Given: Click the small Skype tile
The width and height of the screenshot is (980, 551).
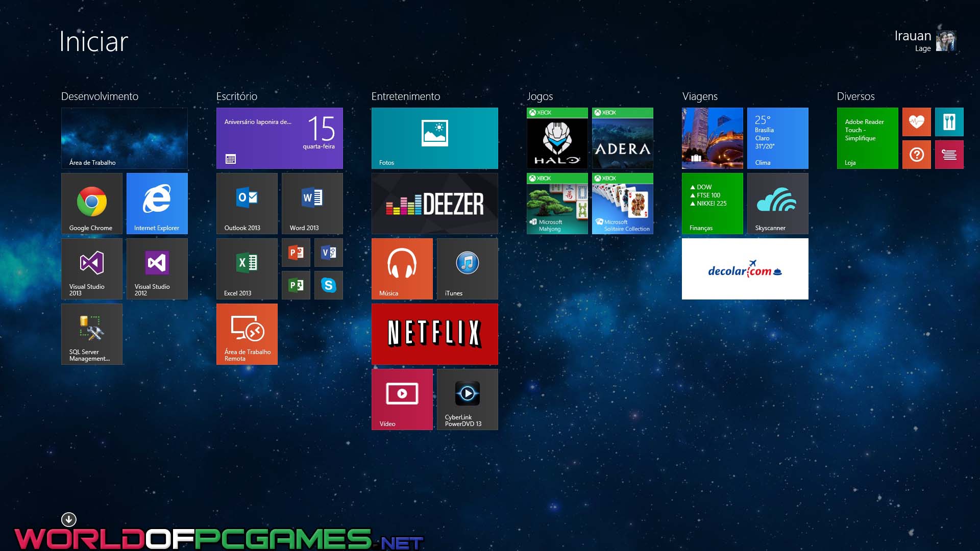Looking at the screenshot, I should click(x=328, y=285).
